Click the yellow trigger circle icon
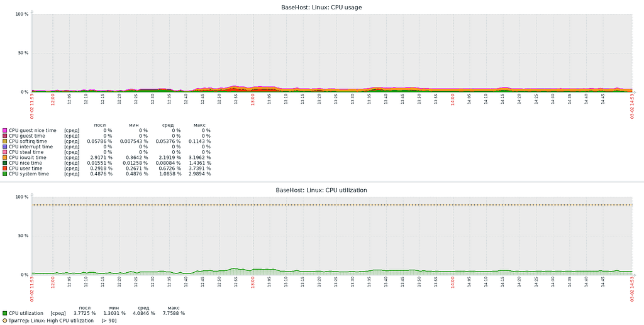The width and height of the screenshot is (644, 325). [4, 321]
